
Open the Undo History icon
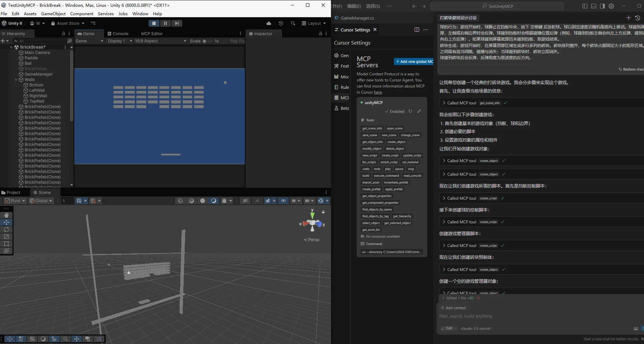point(281,23)
